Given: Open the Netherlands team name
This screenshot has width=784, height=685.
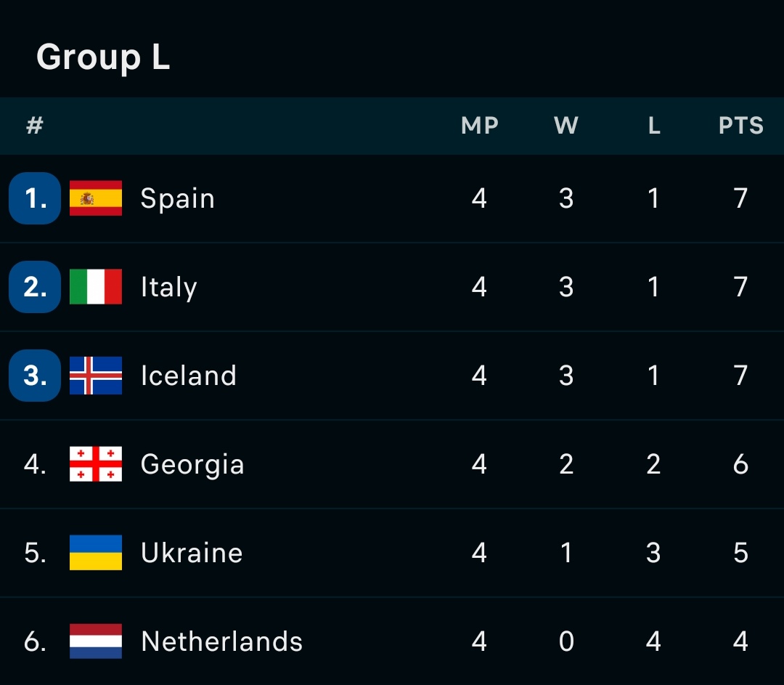Looking at the screenshot, I should tap(221, 641).
